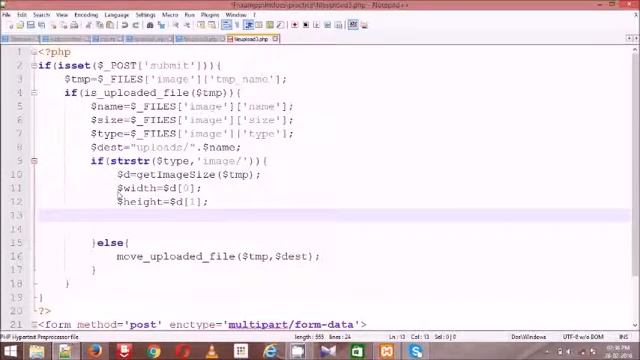Open the Settings menu
This screenshot has width=640, height=360.
146,15
